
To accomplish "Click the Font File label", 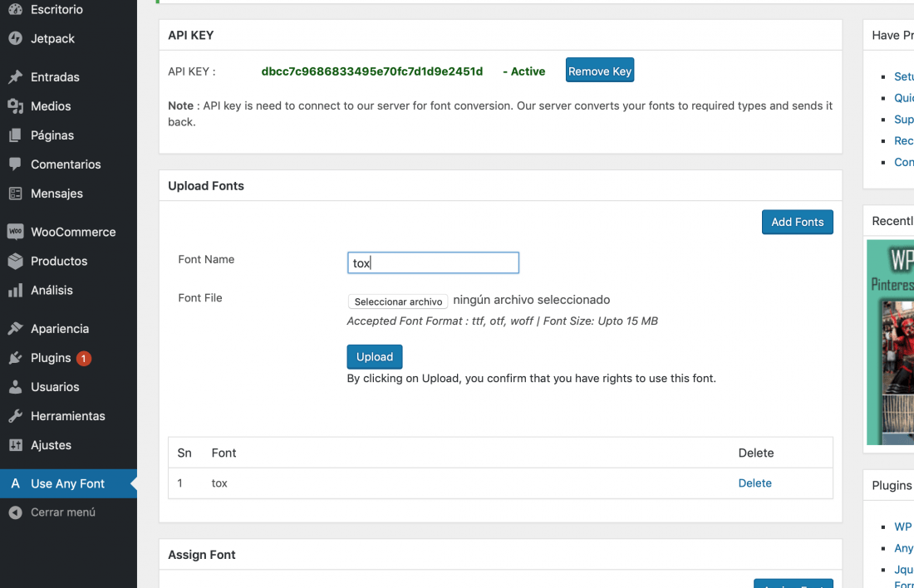I will pyautogui.click(x=200, y=298).
